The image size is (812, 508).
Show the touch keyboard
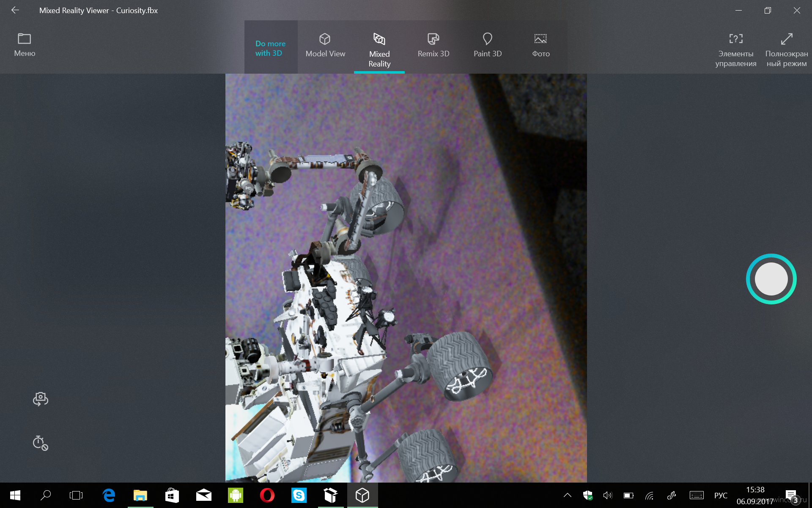point(697,495)
